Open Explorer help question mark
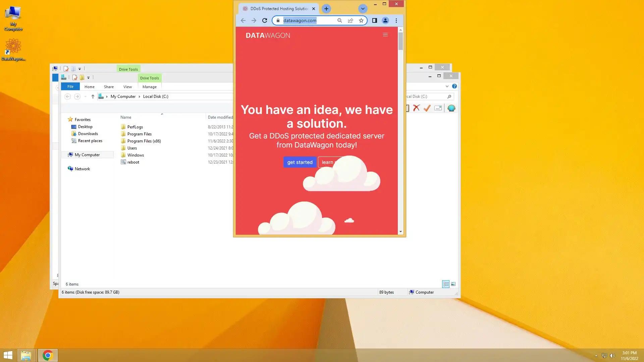Image resolution: width=644 pixels, height=362 pixels. coord(454,86)
